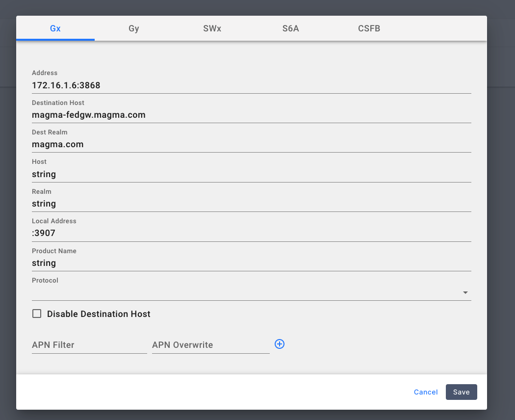Click the APN Overwrite input
The image size is (515, 420).
pyautogui.click(x=210, y=345)
